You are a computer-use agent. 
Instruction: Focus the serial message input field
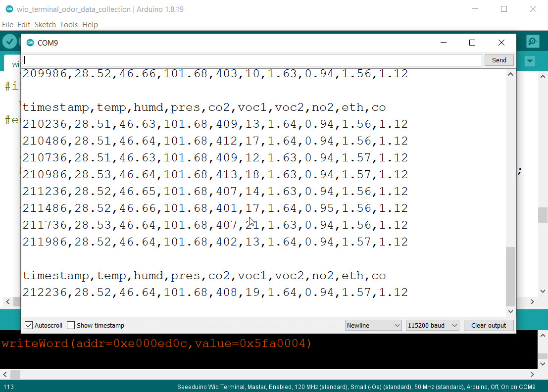point(251,60)
